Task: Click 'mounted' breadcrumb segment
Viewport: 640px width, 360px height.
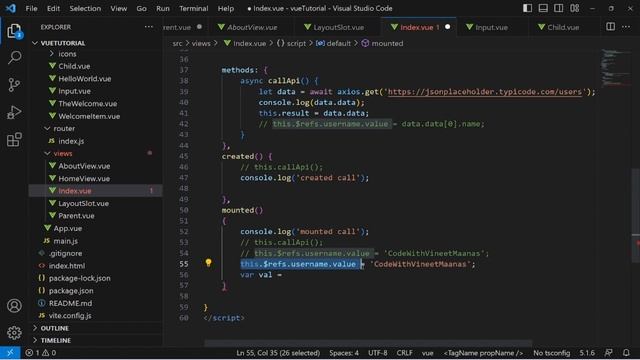Action: (x=387, y=43)
